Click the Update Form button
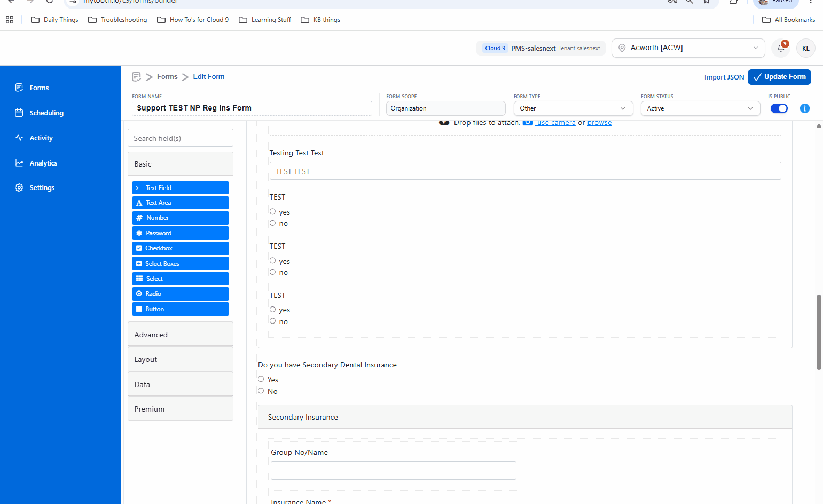823x504 pixels. click(779, 77)
